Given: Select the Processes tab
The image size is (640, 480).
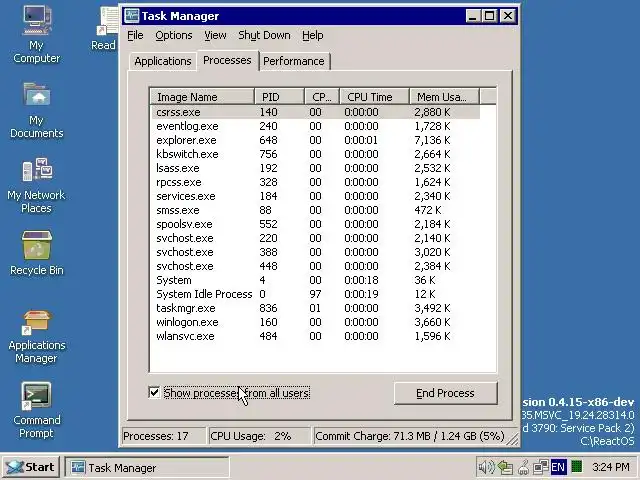Looking at the screenshot, I should (227, 60).
